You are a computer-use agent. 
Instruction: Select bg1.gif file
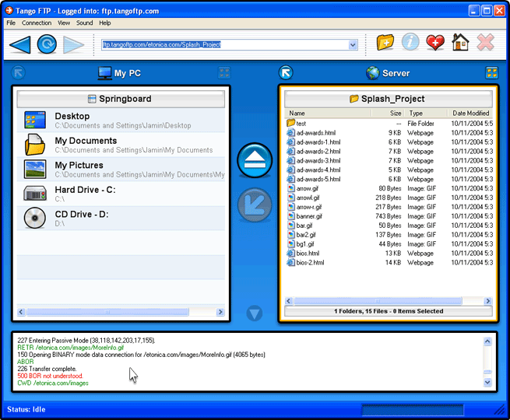tap(389, 244)
